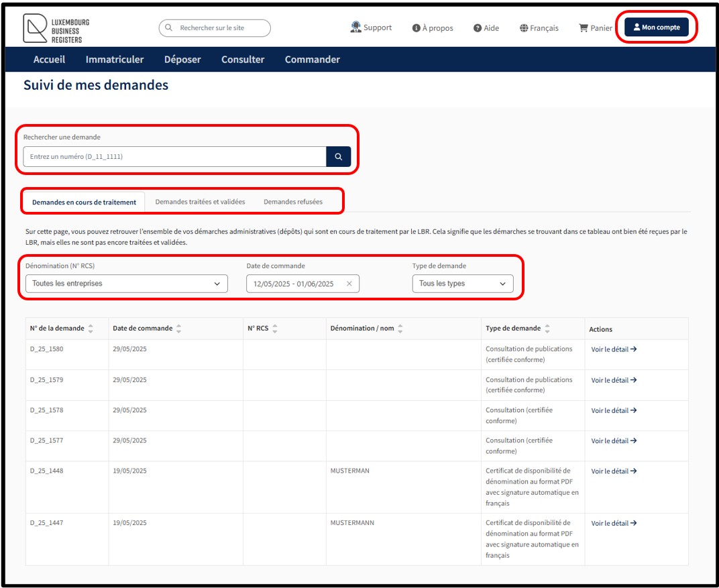Click the Rechercher une demande number field
Screen dimensions: 719x588
tap(174, 157)
